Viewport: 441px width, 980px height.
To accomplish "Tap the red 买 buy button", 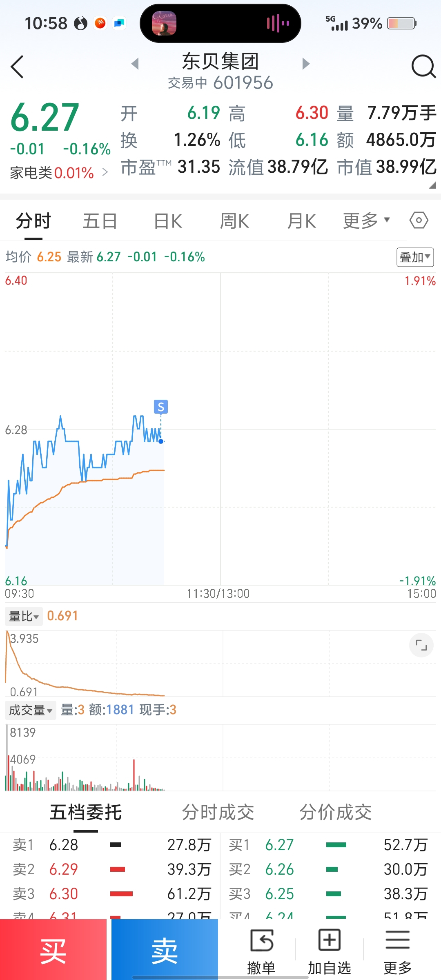I will [x=53, y=950].
